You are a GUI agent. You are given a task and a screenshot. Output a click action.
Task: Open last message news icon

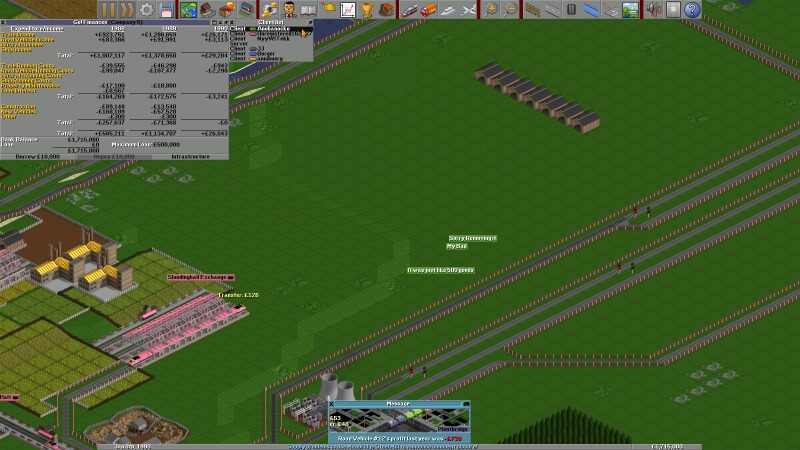click(x=672, y=9)
